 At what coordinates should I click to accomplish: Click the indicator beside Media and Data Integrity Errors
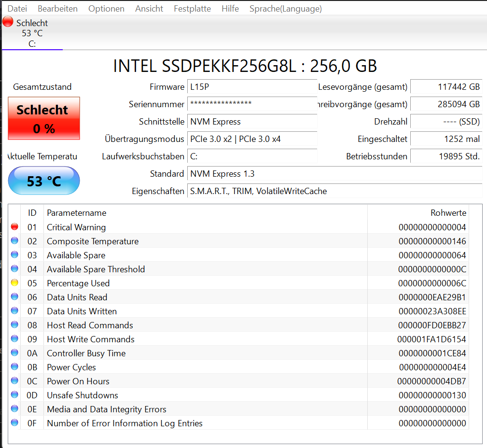point(14,408)
